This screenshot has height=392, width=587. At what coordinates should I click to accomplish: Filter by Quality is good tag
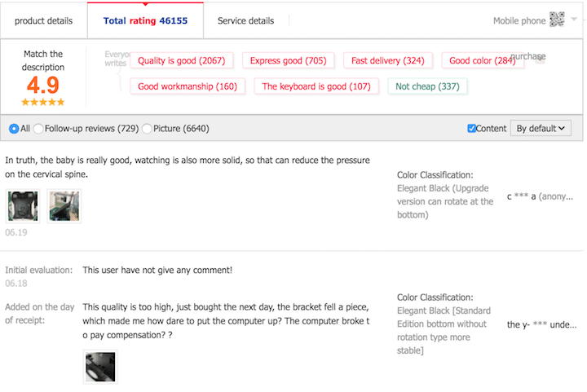pyautogui.click(x=181, y=61)
